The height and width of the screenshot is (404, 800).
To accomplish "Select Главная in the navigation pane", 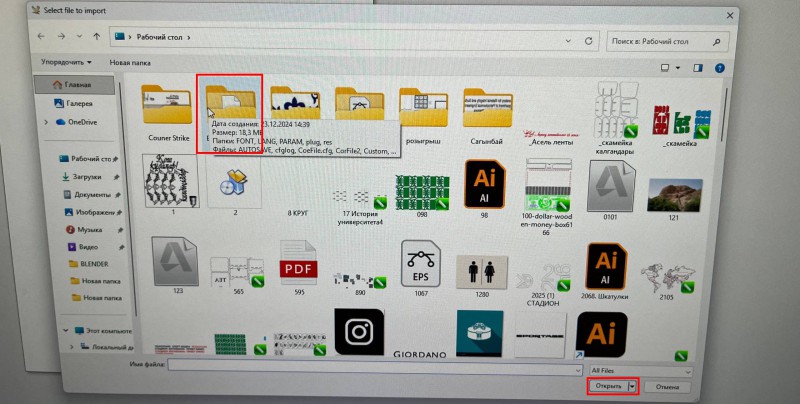I will tap(74, 85).
